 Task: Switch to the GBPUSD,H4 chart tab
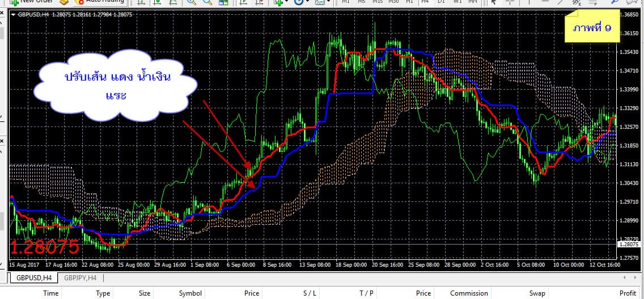coord(34,278)
